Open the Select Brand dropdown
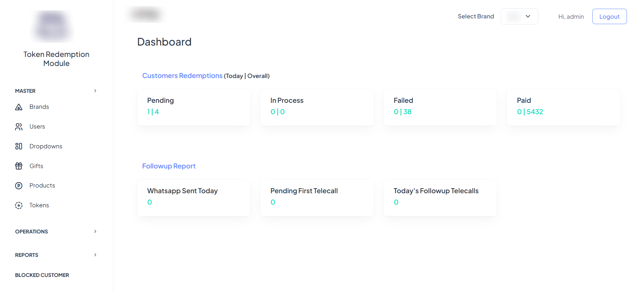Image resolution: width=644 pixels, height=291 pixels. click(519, 16)
